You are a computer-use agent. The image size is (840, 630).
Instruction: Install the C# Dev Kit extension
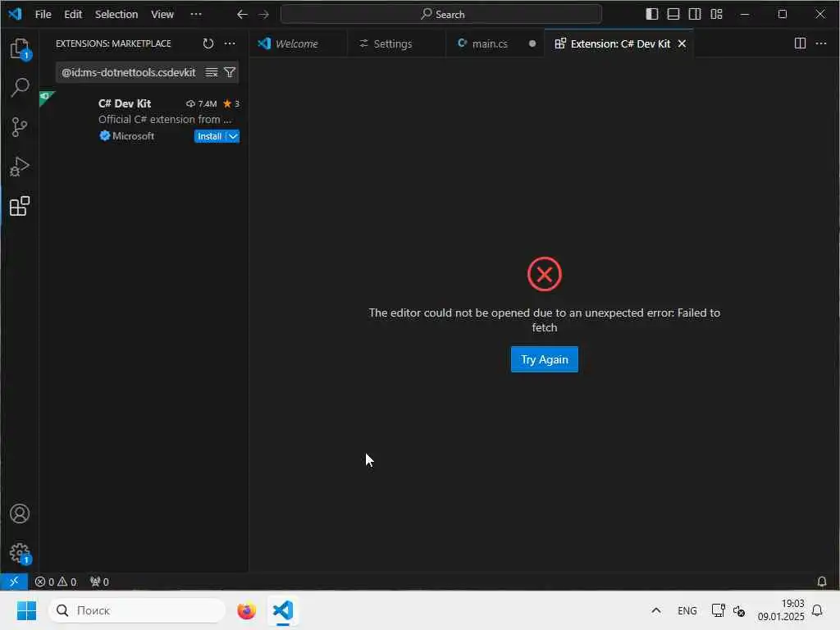pos(209,136)
